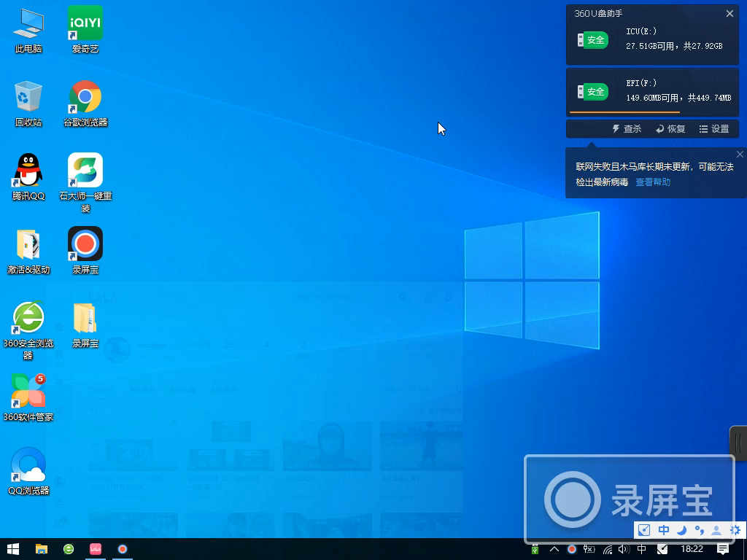The image size is (747, 560).
Task: Select the 谷歌浏览器 Chrome shortcut
Action: 85,104
